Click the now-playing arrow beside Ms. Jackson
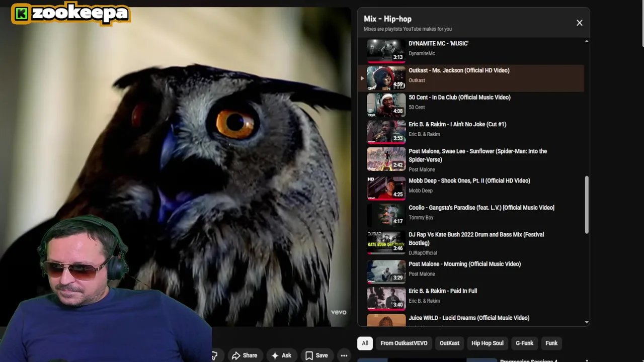644x362 pixels. pyautogui.click(x=362, y=78)
